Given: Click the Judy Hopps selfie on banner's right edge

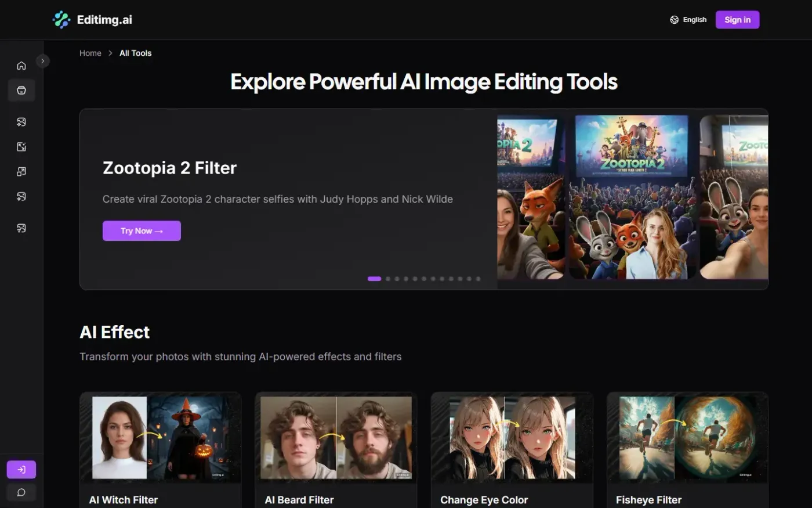Looking at the screenshot, I should click(x=734, y=197).
